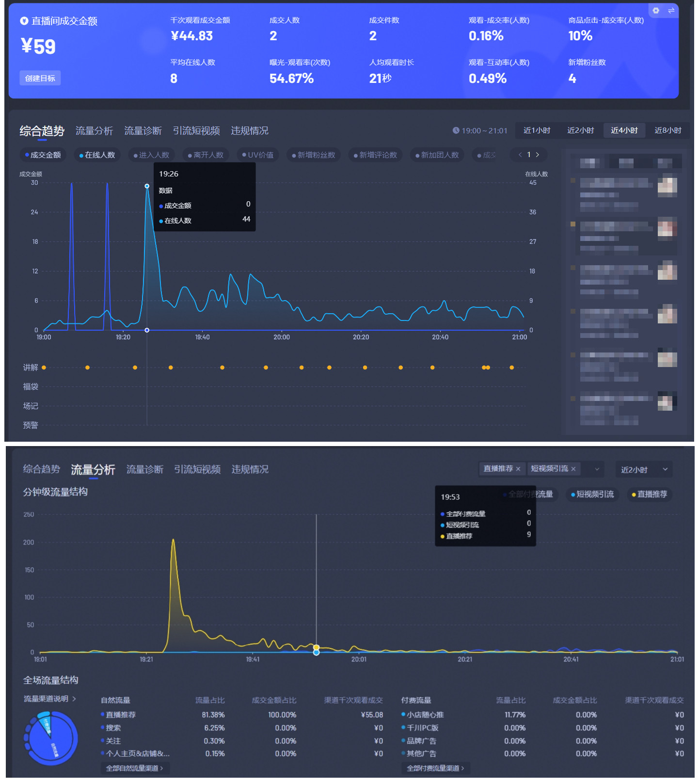Click the 个人主页&店铺&... row label
The height and width of the screenshot is (784, 699).
(138, 753)
